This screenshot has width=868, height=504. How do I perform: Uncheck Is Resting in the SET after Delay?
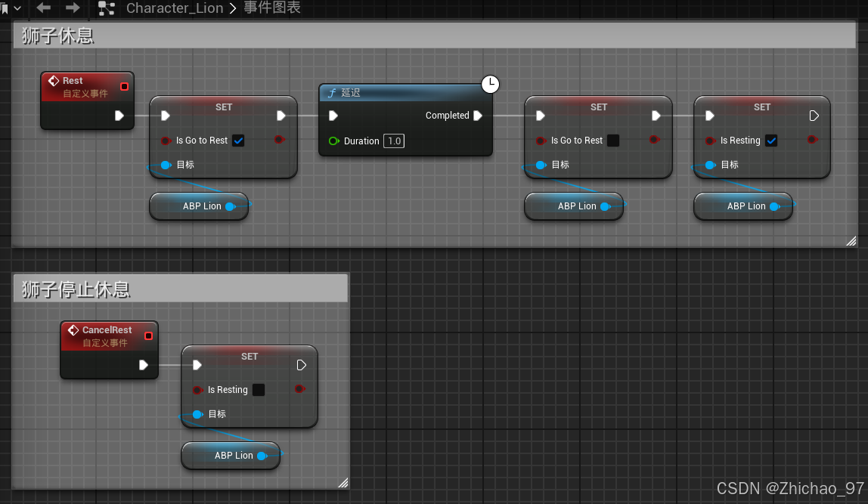click(771, 141)
